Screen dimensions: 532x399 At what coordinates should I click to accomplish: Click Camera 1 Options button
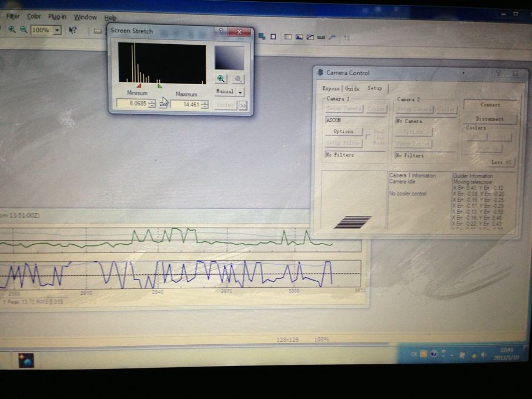coord(343,131)
